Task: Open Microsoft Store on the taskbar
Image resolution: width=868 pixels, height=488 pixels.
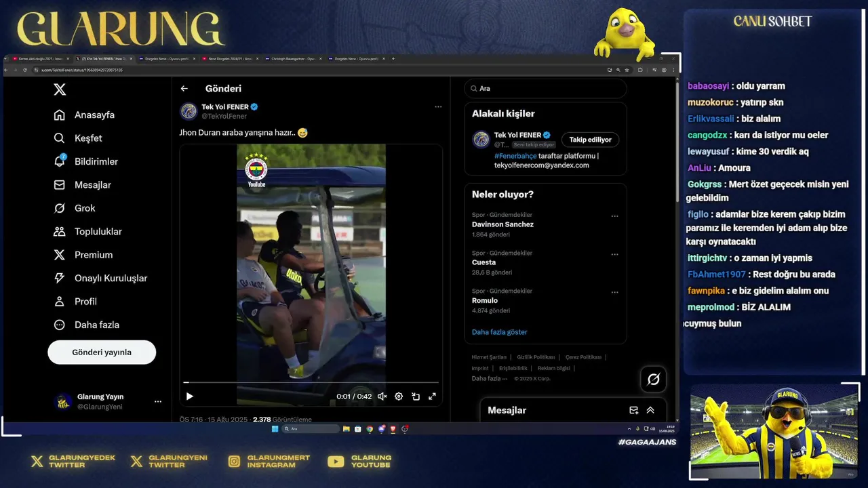Action: 358,429
